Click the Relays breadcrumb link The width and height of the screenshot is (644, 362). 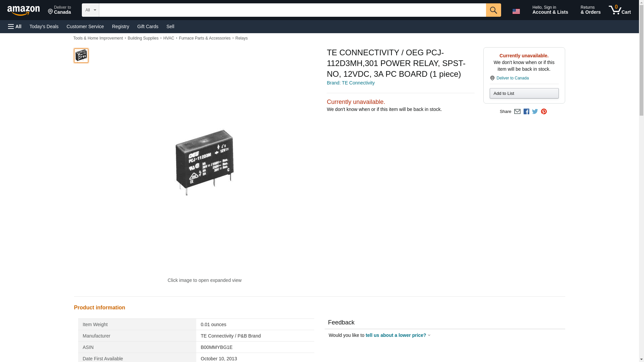click(241, 38)
